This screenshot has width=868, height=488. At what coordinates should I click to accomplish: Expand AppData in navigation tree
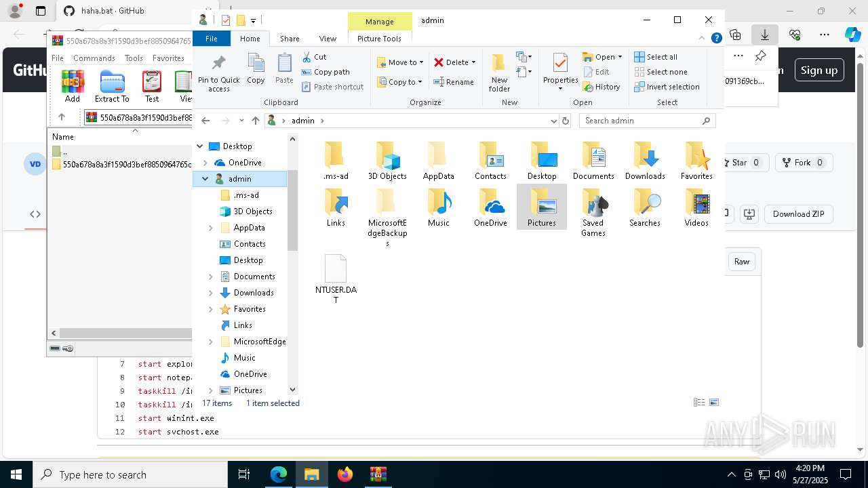(x=211, y=228)
